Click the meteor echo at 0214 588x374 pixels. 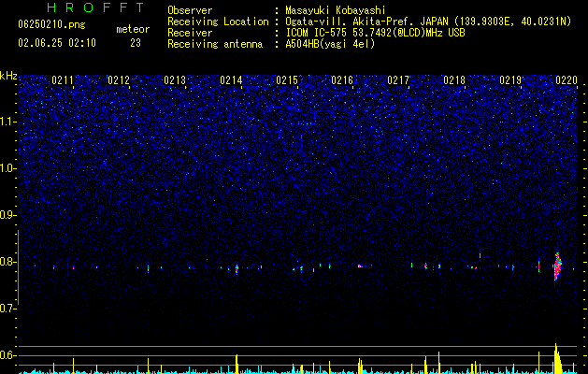[x=237, y=269]
